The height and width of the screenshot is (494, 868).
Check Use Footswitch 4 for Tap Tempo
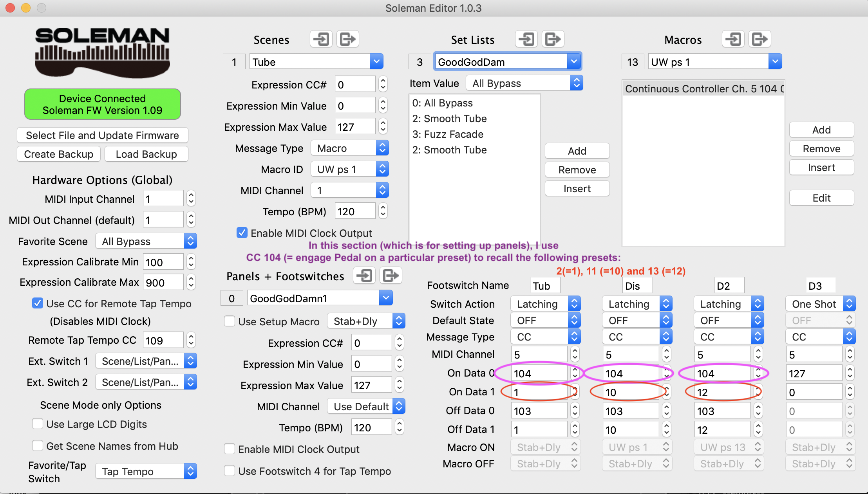[230, 471]
